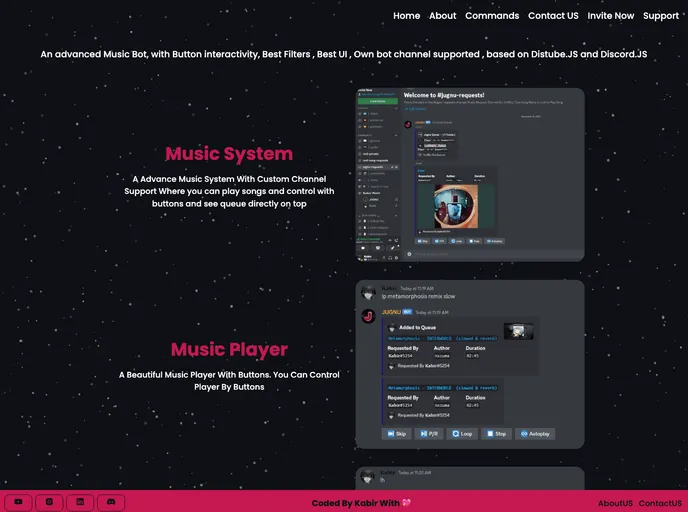Click the 'lp metamorphosis remix slow' message text

pyautogui.click(x=418, y=297)
